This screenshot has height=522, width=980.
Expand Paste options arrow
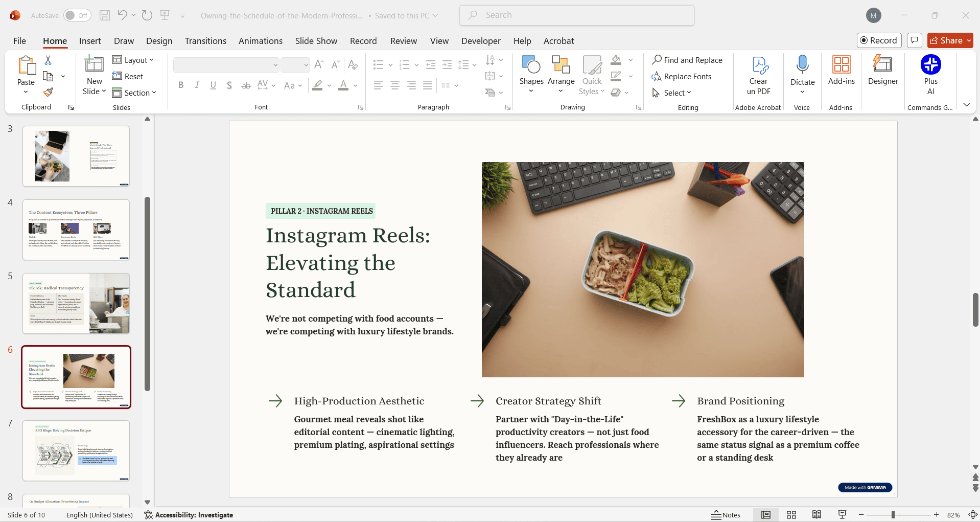point(26,93)
